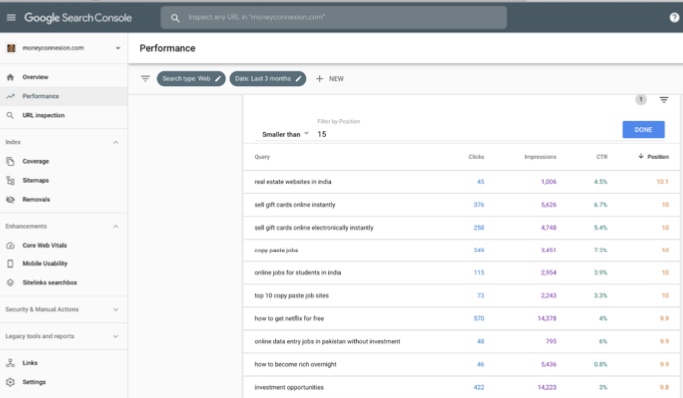Click the Core Web Vitals gauge icon

click(x=10, y=246)
